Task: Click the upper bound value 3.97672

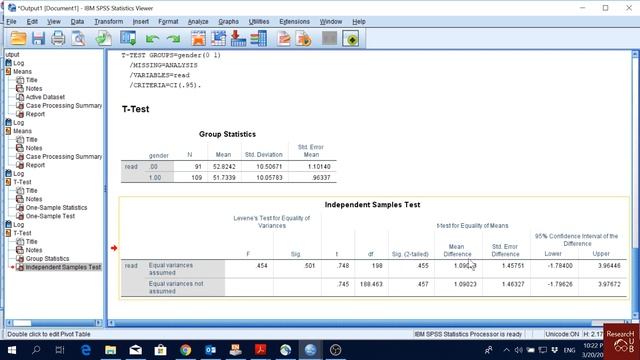Action: coord(609,284)
